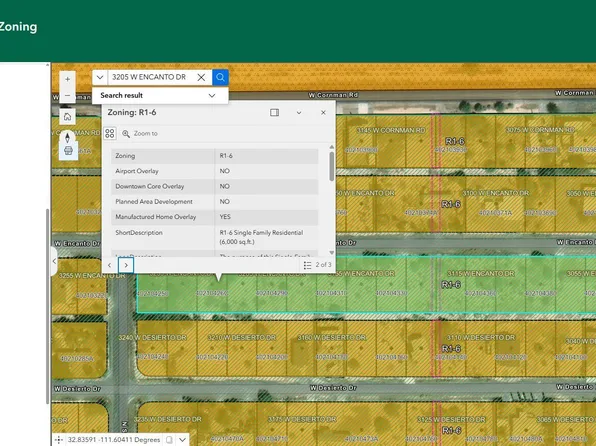
Task: Open the popup actions grid icon
Action: click(x=110, y=133)
